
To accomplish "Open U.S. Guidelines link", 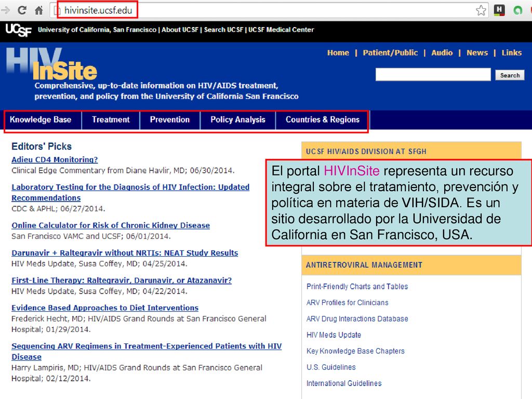I will pos(331,367).
